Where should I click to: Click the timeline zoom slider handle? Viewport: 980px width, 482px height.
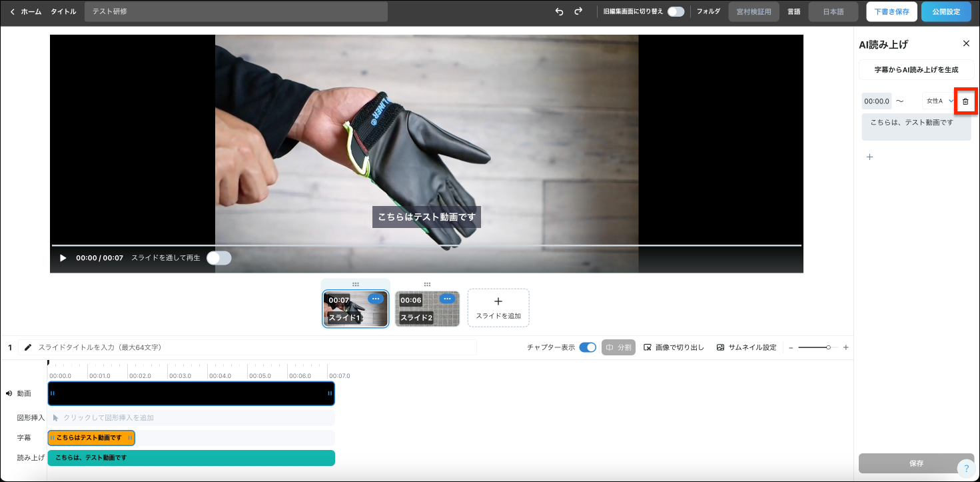click(x=828, y=347)
